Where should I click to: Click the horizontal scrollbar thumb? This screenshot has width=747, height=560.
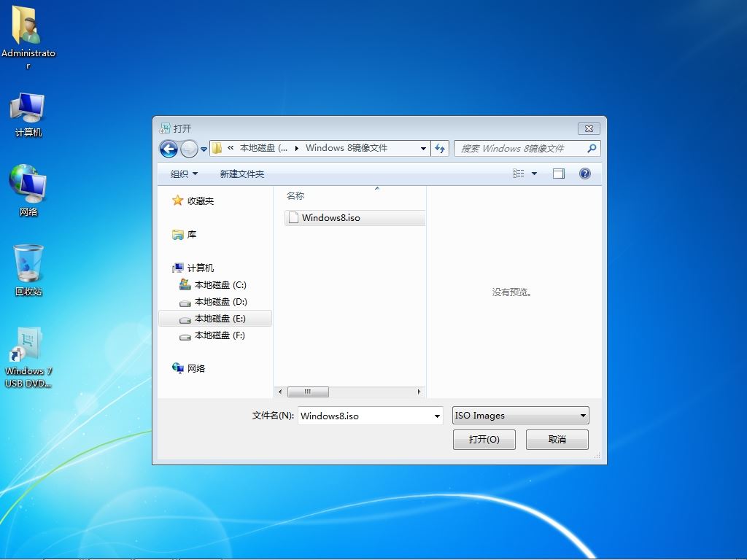[x=308, y=392]
